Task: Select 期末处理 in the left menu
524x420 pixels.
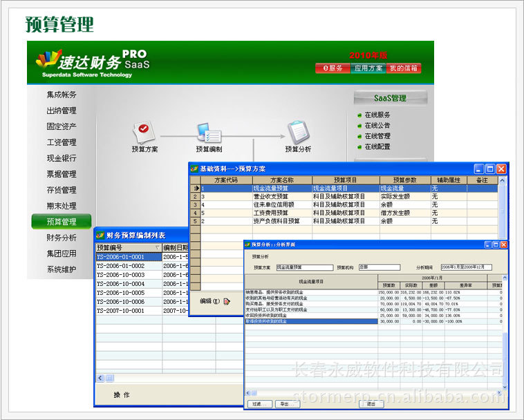Action: point(62,206)
